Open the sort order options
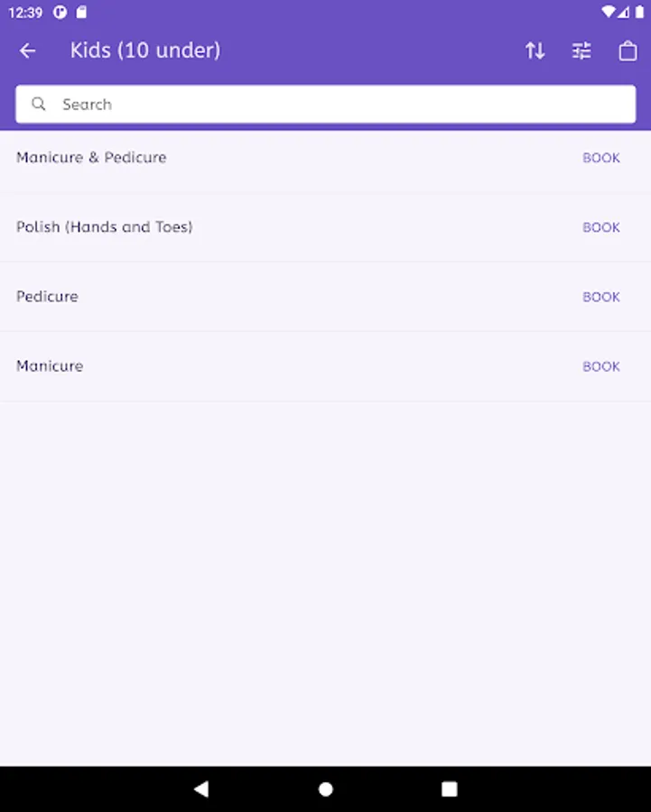Image resolution: width=651 pixels, height=812 pixels. point(535,51)
